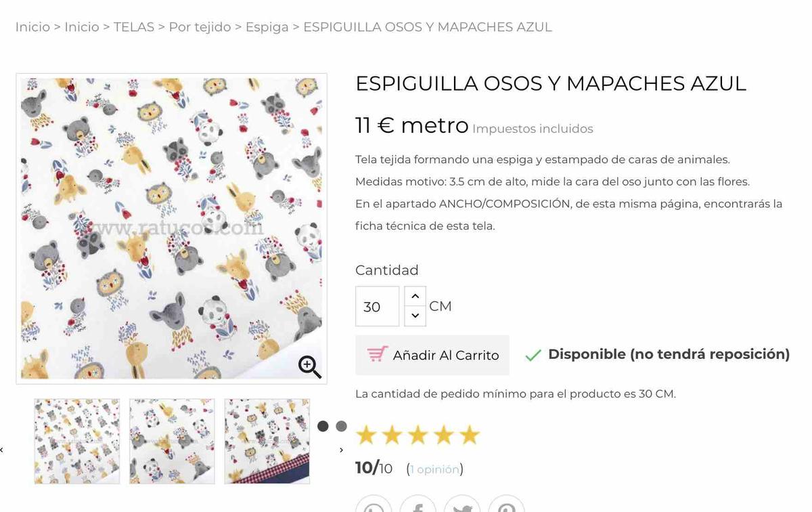Show the next thumbnails with the right arrow
This screenshot has height=512, width=812.
tap(341, 450)
